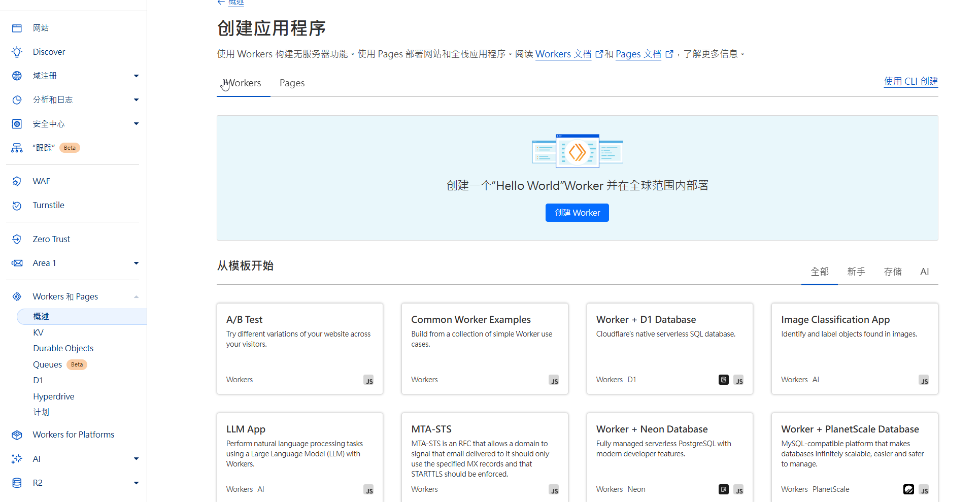Expand the 分析和日志 dropdown arrow
Viewport: 980px width, 502px height.
(x=136, y=100)
